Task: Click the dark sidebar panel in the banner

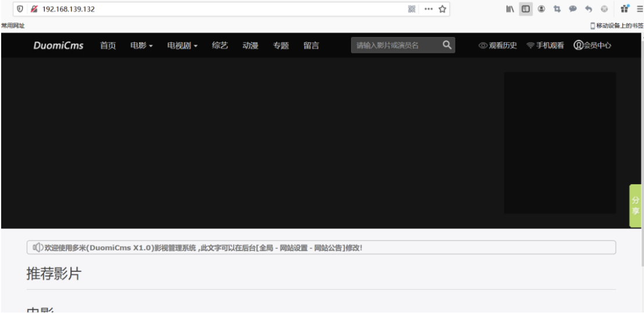Action: 560,143
